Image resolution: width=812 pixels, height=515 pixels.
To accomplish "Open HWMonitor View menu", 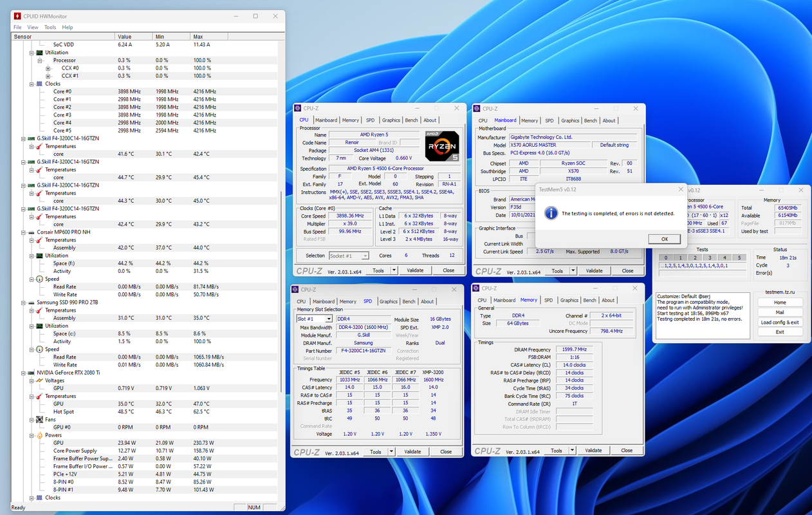I will pyautogui.click(x=33, y=28).
